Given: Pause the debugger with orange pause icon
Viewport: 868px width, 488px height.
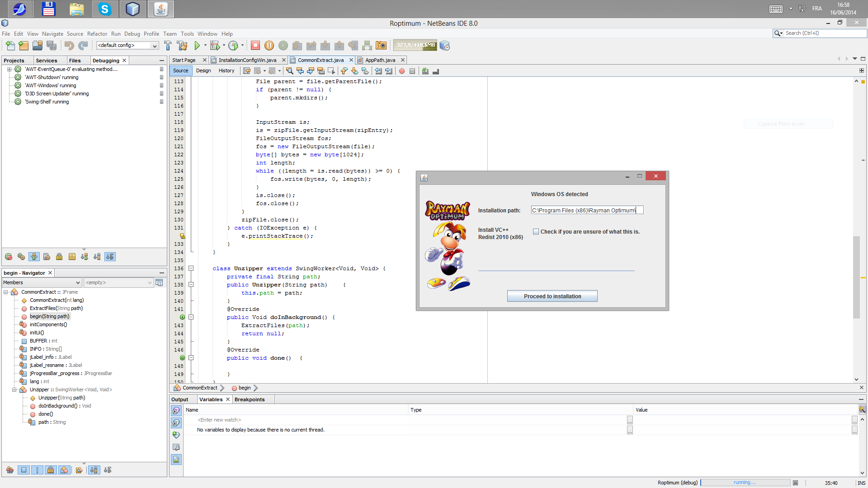Looking at the screenshot, I should [x=269, y=46].
